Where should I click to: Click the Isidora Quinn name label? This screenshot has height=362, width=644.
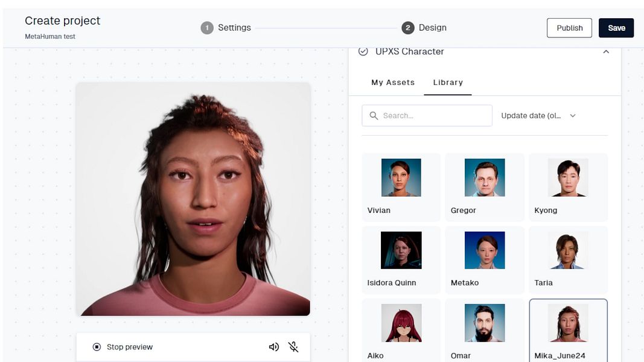pyautogui.click(x=392, y=283)
